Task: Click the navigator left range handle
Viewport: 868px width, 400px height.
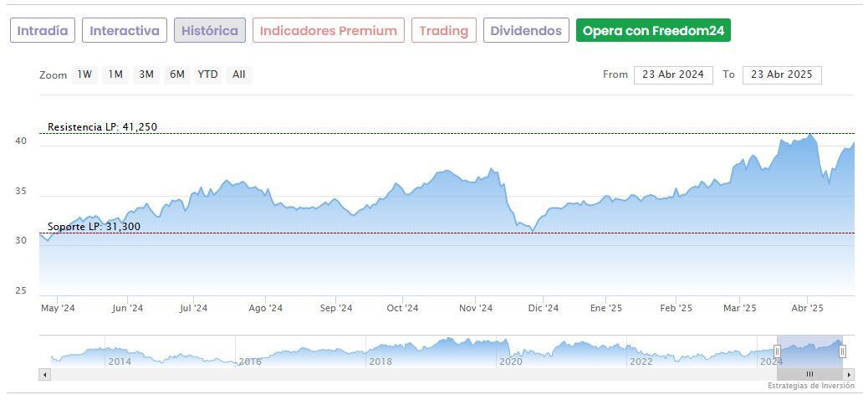Action: [777, 351]
